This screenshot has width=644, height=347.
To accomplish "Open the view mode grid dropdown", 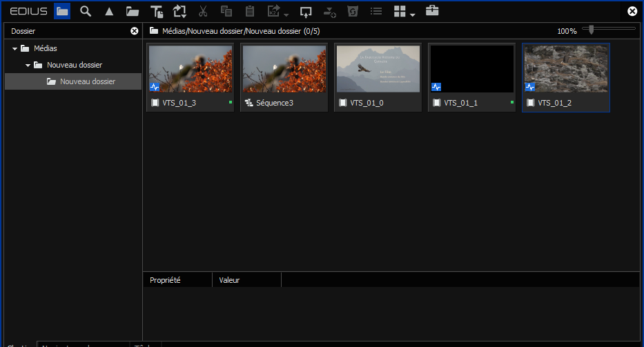I will 404,11.
